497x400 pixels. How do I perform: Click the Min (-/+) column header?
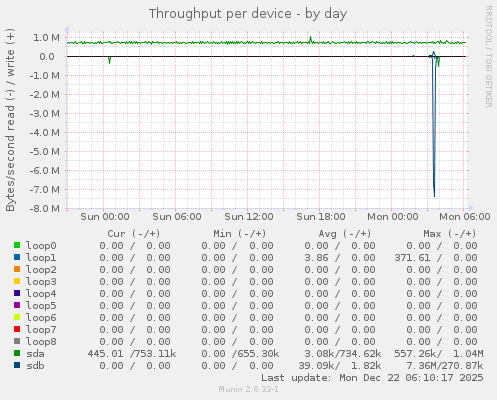pyautogui.click(x=240, y=234)
